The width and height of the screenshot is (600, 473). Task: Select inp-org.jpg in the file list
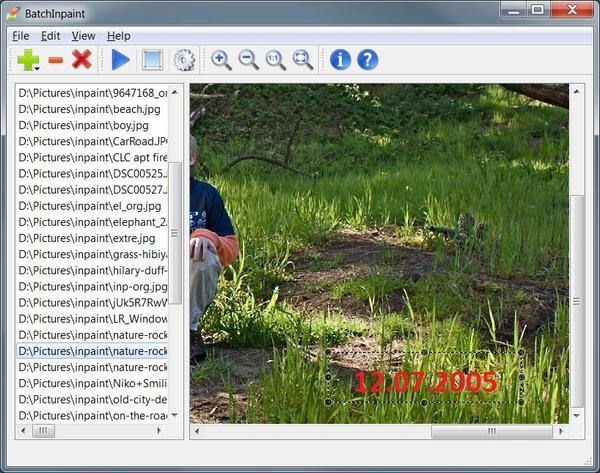coord(92,287)
